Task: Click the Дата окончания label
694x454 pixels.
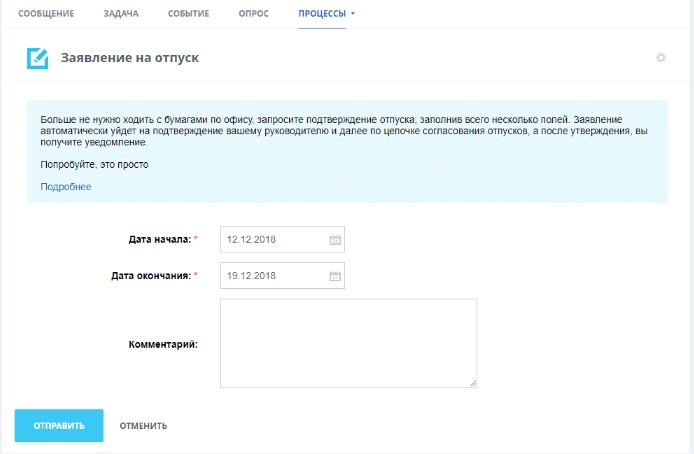Action: point(151,276)
